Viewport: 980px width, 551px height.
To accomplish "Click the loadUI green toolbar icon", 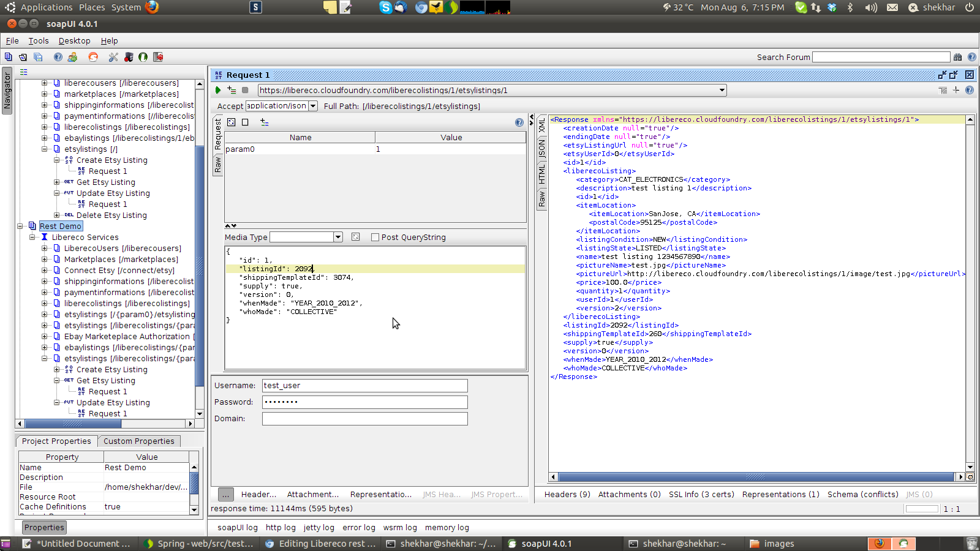I will click(143, 57).
